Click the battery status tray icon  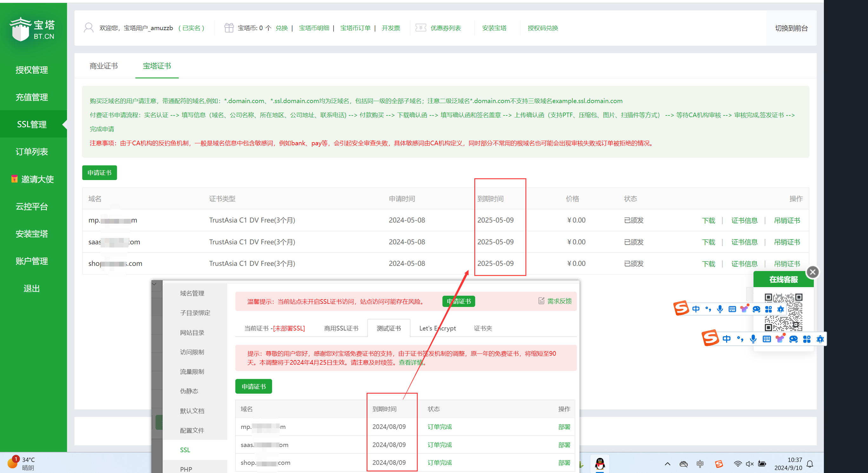pos(762,464)
